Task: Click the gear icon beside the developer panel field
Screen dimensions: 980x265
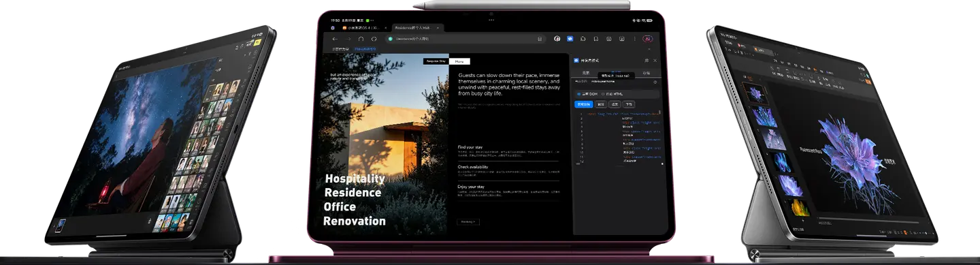Action: click(x=655, y=82)
